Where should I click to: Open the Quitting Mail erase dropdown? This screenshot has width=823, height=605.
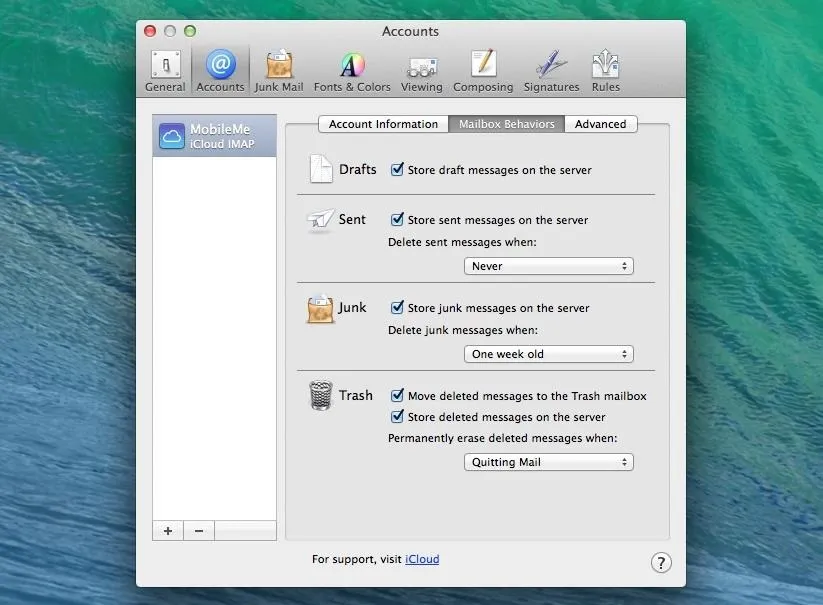(x=548, y=462)
